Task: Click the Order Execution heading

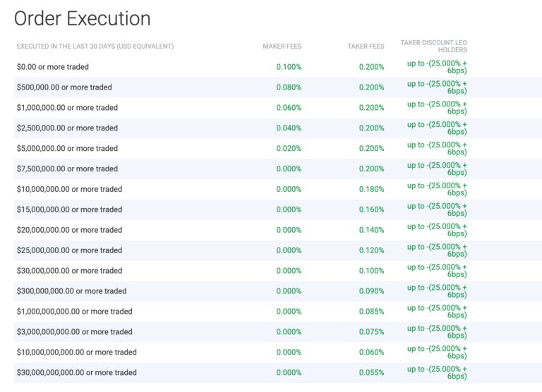Action: tap(83, 18)
